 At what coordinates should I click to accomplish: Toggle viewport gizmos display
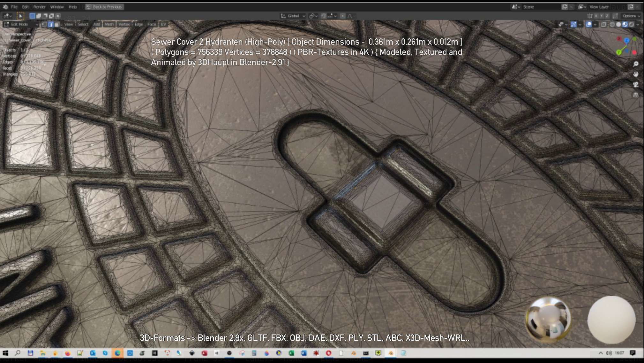(573, 24)
